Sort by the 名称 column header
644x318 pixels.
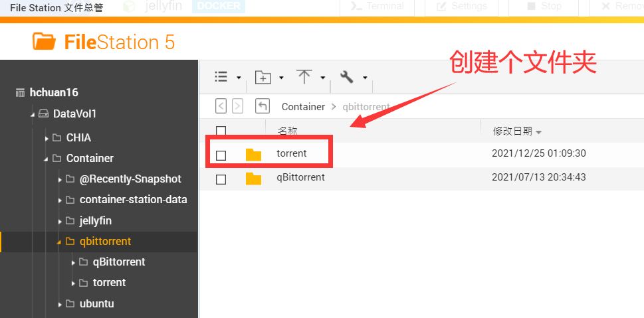288,131
